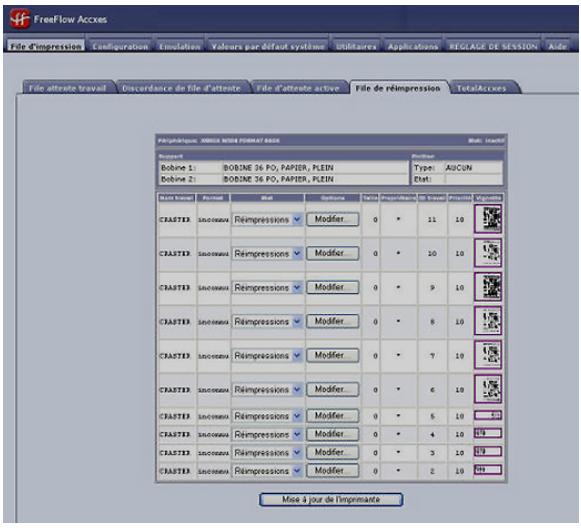This screenshot has height=528, width=581.
Task: Open the REGLAGE DE SESSION tab
Action: pyautogui.click(x=493, y=46)
